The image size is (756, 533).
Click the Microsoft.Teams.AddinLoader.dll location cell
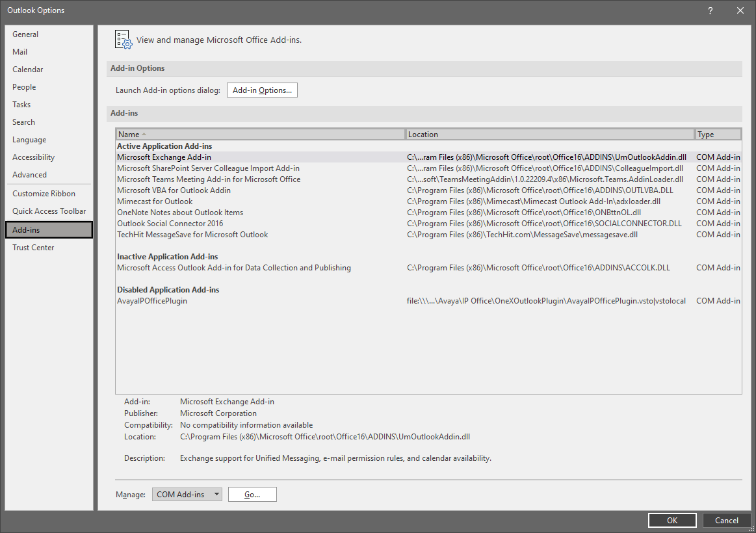point(545,179)
